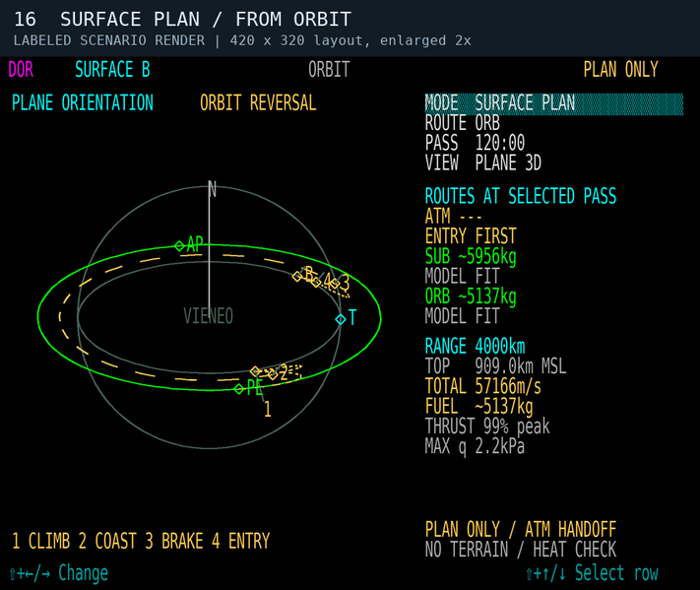Click the PLAN ONLY header label
Image resolution: width=700 pixels, height=590 pixels.
620,70
